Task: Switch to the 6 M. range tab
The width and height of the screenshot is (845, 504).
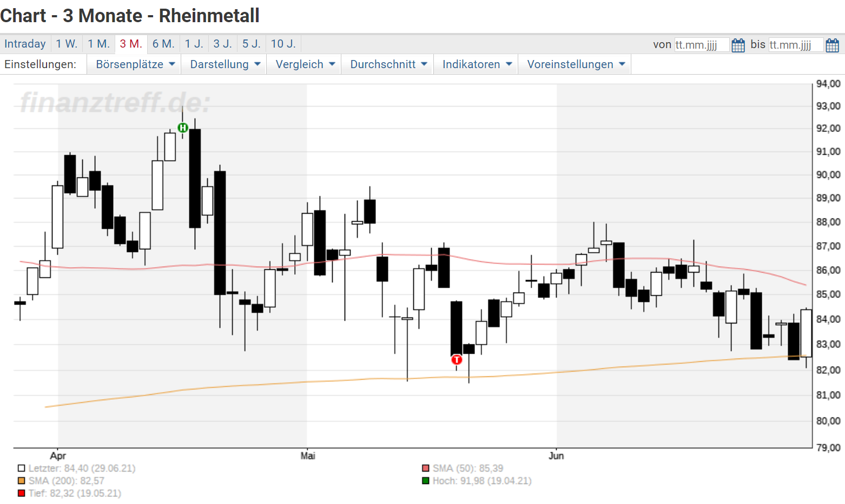Action: click(163, 44)
